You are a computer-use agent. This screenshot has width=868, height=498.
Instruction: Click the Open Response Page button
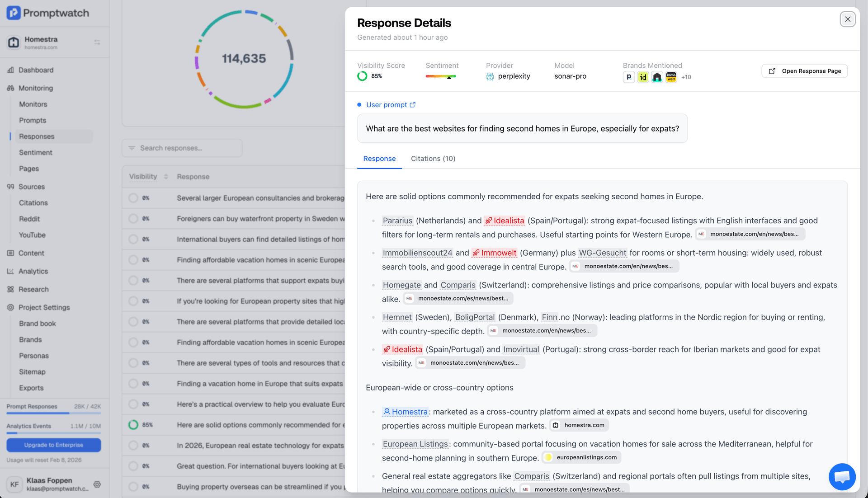(x=804, y=71)
